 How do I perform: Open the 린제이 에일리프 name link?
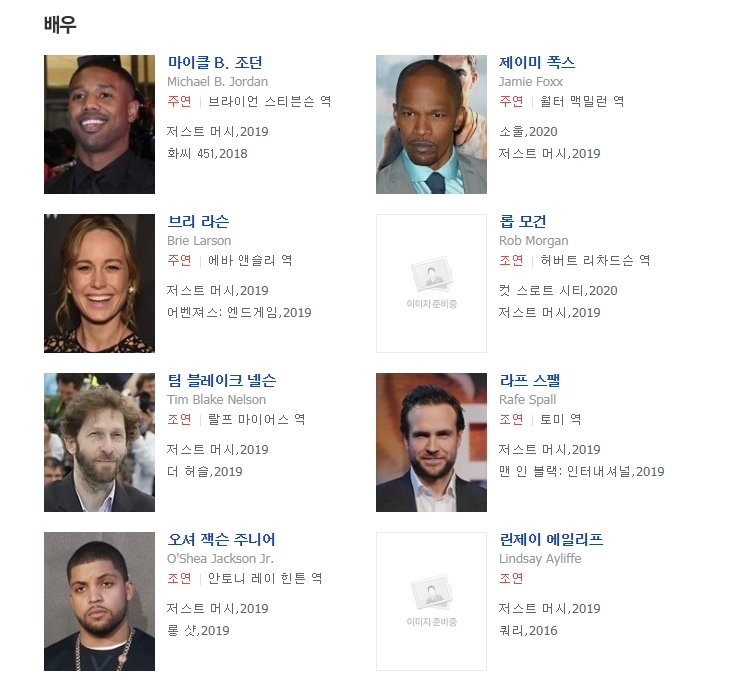(x=551, y=539)
